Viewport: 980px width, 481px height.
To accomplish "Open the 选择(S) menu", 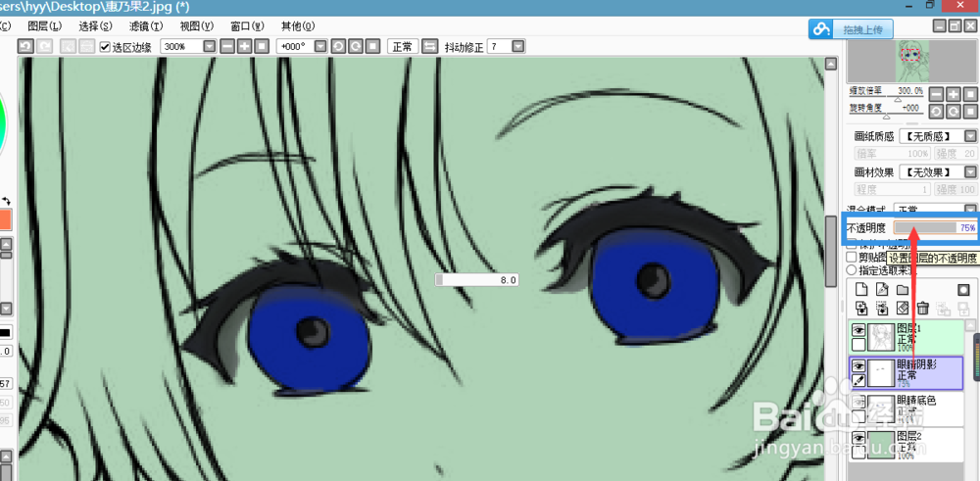I will pyautogui.click(x=96, y=26).
